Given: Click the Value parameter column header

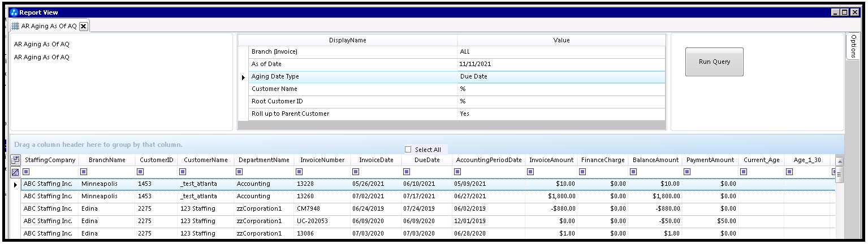Looking at the screenshot, I should 561,40.
